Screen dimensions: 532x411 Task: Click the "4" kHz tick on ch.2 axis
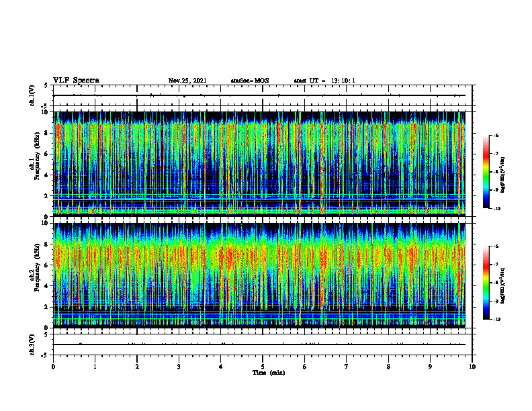(47, 286)
